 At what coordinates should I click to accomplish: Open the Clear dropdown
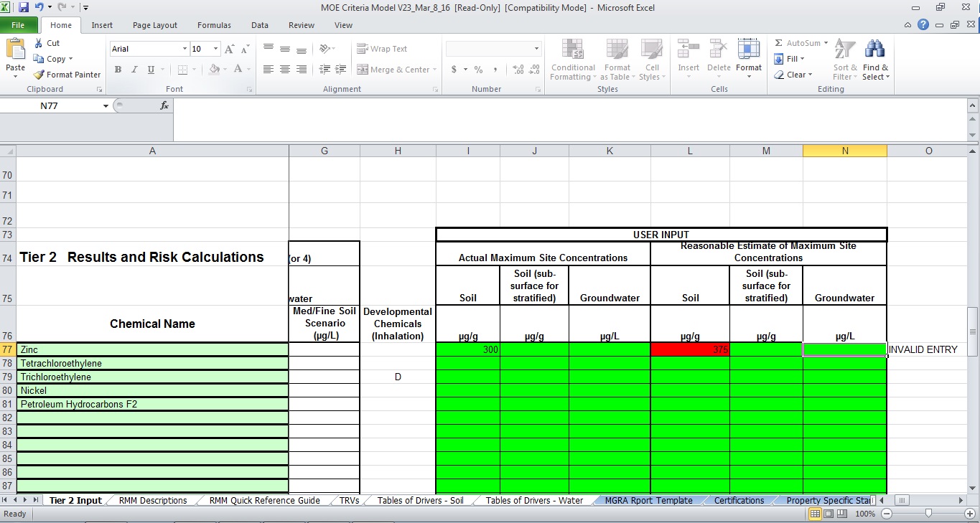coord(793,75)
